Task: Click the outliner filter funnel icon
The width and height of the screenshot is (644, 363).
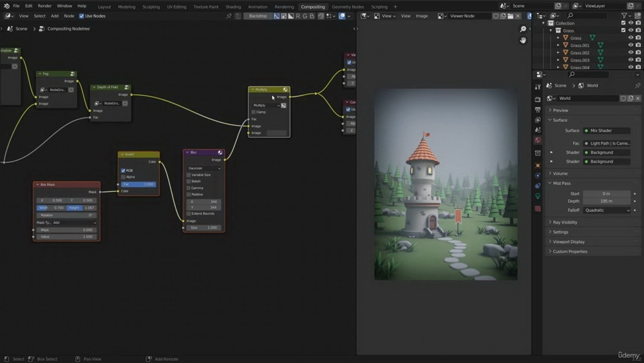Action: point(624,15)
